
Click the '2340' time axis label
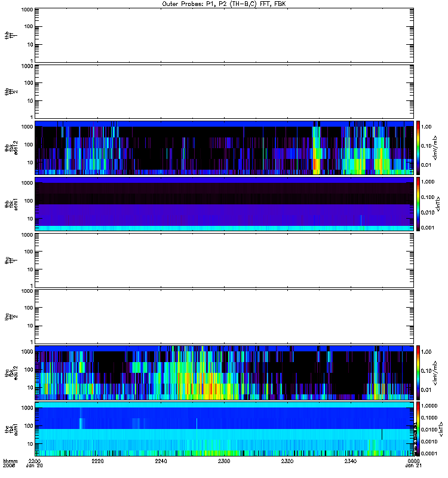click(351, 461)
